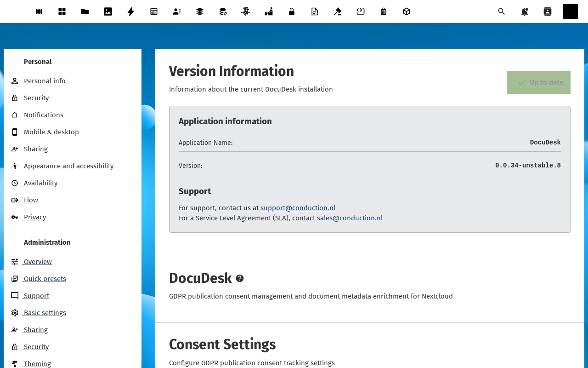The height and width of the screenshot is (368, 588).
Task: Open personal Security settings
Action: pyautogui.click(x=36, y=98)
